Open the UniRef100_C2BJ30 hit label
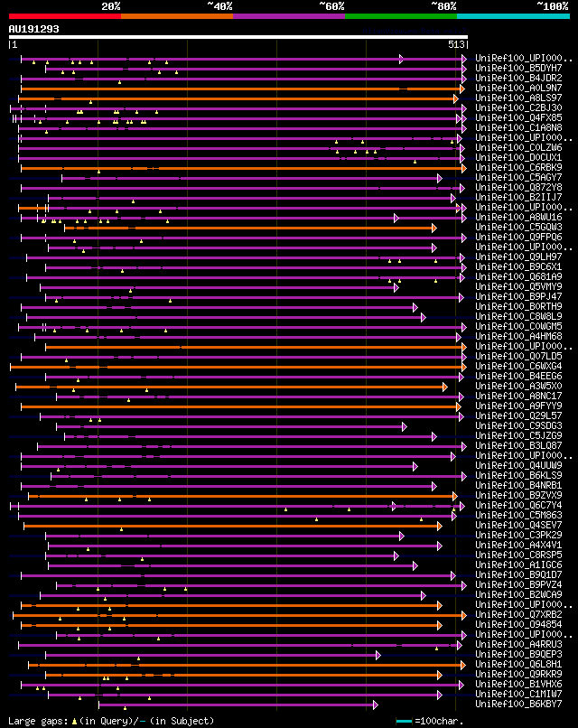Screen dimensions: 578x728 point(518,107)
